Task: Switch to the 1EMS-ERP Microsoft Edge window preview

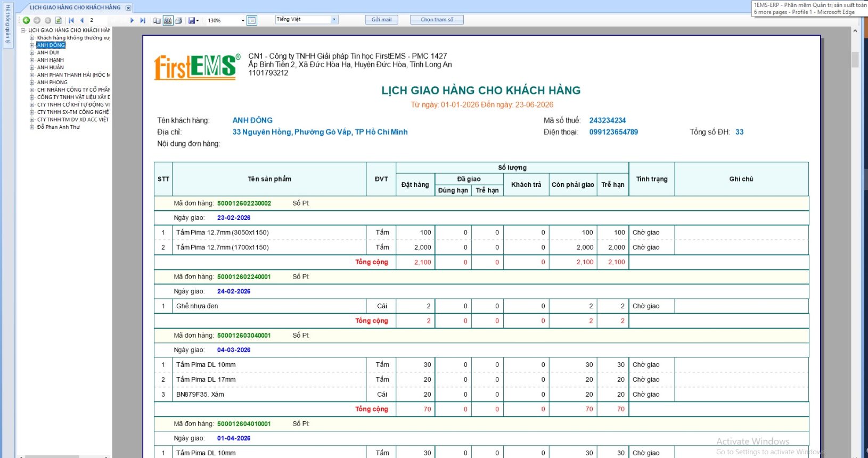Action: [809, 9]
